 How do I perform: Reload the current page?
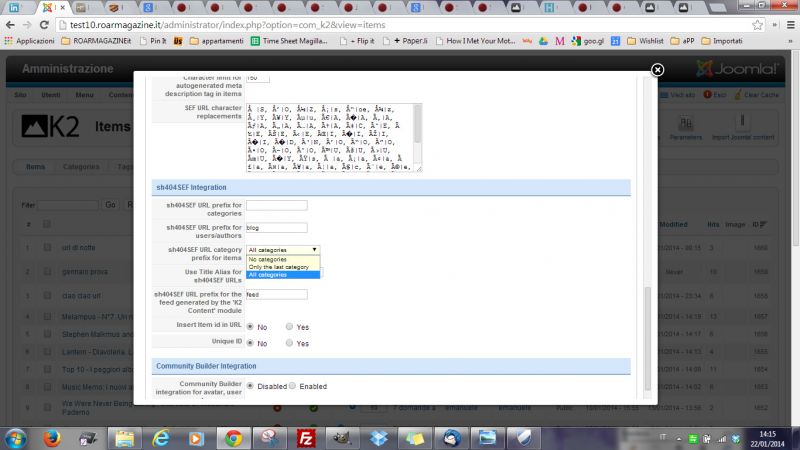[x=44, y=24]
